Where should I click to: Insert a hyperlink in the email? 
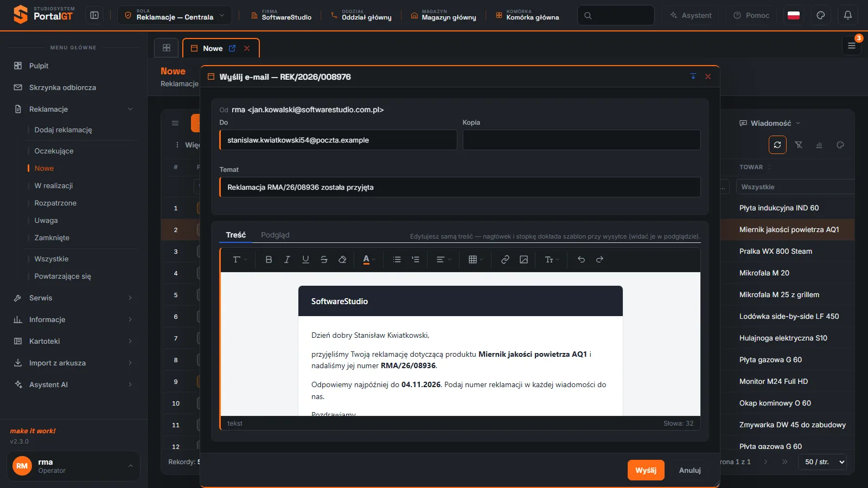pyautogui.click(x=505, y=260)
